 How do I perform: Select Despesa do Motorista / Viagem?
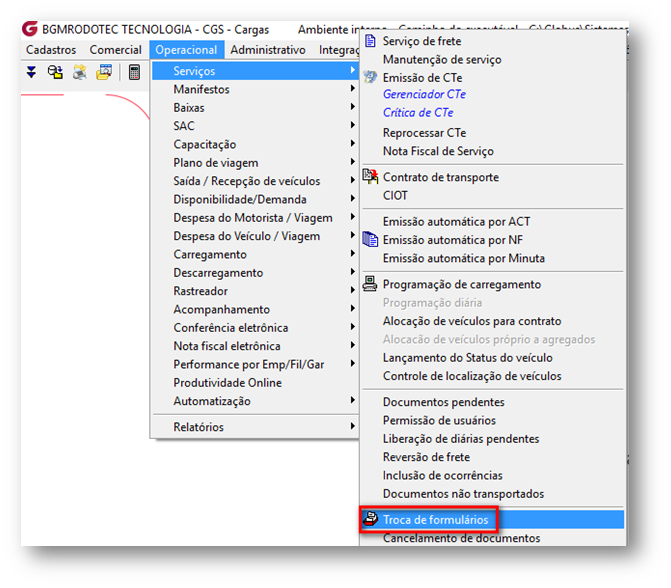point(253,218)
